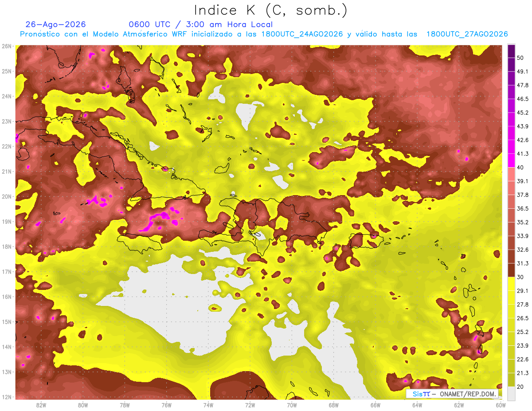Click the color bar value '47.8'
532x411 pixels.
pyautogui.click(x=523, y=85)
